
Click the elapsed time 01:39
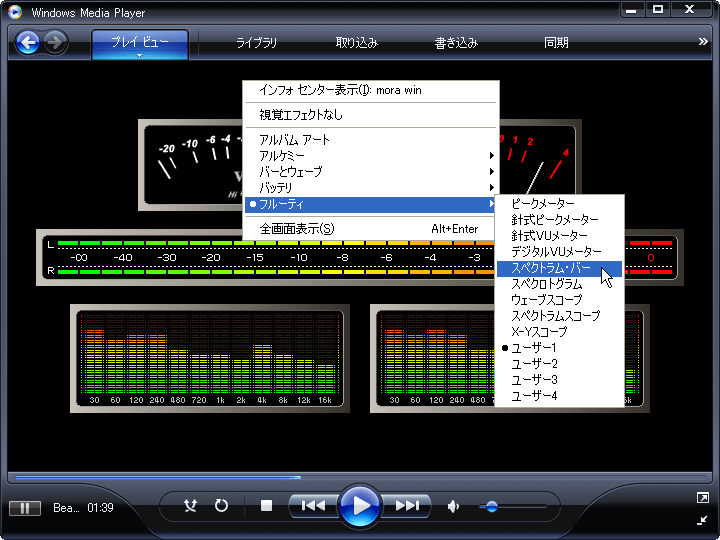[x=100, y=508]
